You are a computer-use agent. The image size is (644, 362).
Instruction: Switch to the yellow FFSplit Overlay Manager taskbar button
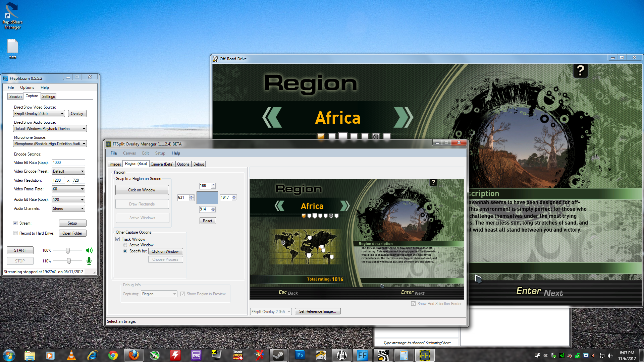tap(425, 355)
